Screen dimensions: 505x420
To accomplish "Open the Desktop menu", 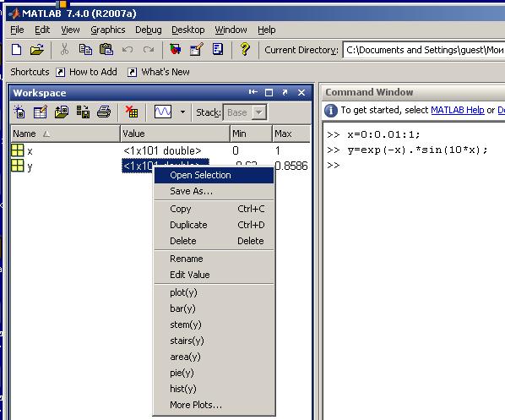I will [187, 30].
